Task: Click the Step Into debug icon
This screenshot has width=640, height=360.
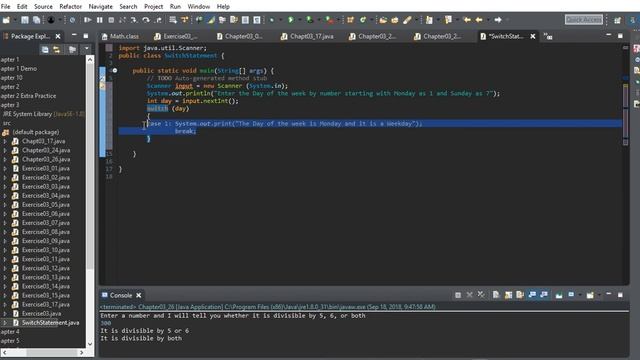Action: pos(134,20)
